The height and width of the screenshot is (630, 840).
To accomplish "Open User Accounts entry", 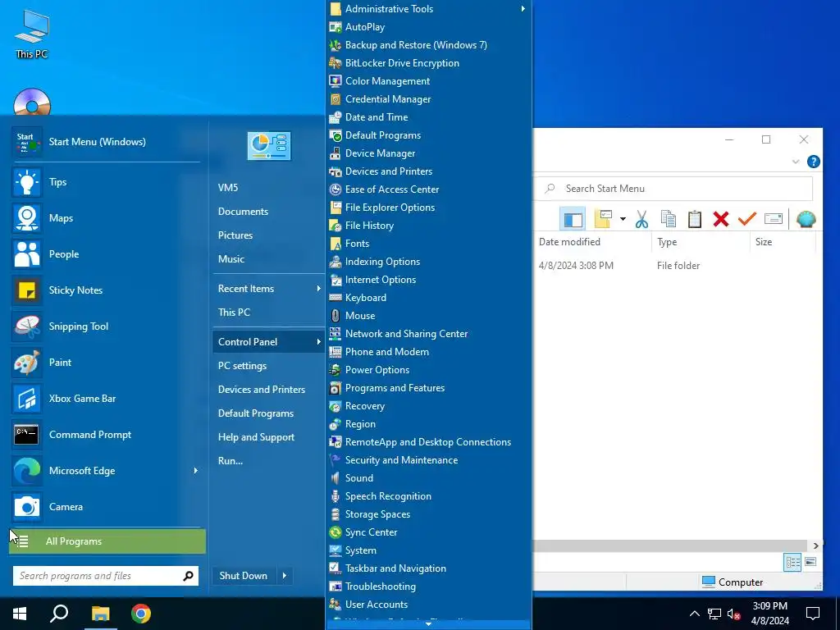I will [428, 605].
